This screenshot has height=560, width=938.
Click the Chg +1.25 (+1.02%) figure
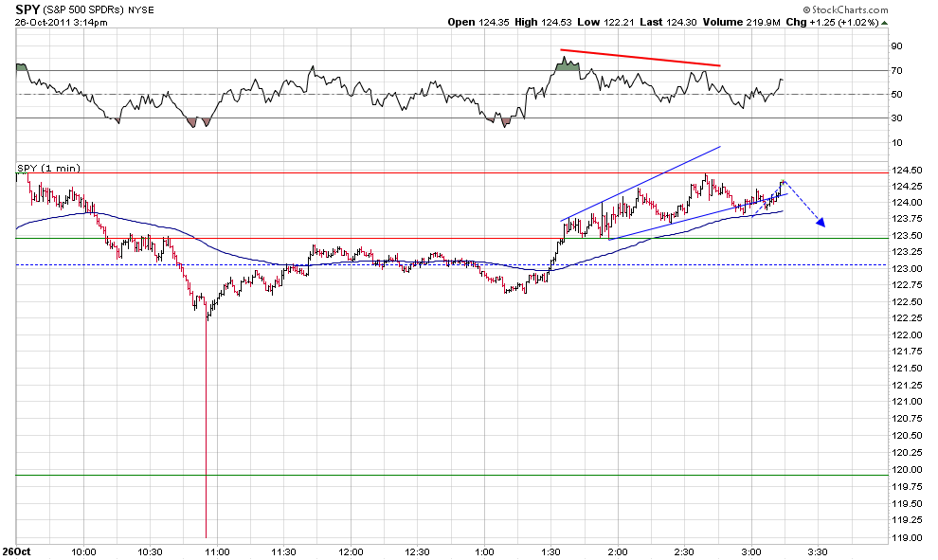(x=832, y=22)
